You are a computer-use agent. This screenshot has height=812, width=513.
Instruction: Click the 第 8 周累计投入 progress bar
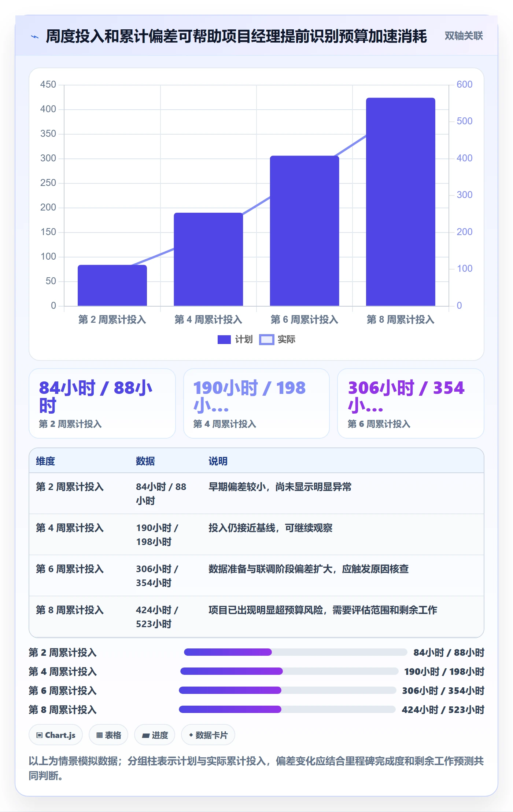click(287, 709)
